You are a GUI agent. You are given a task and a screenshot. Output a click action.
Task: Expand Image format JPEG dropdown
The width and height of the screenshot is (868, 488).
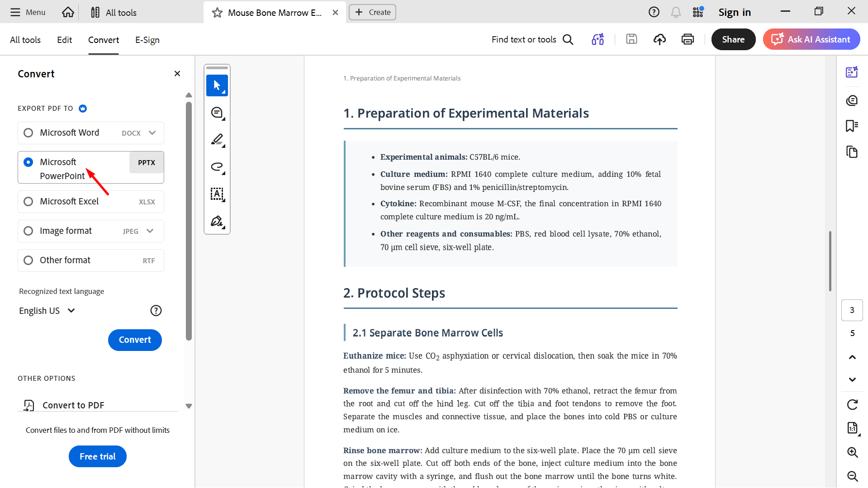pyautogui.click(x=150, y=231)
